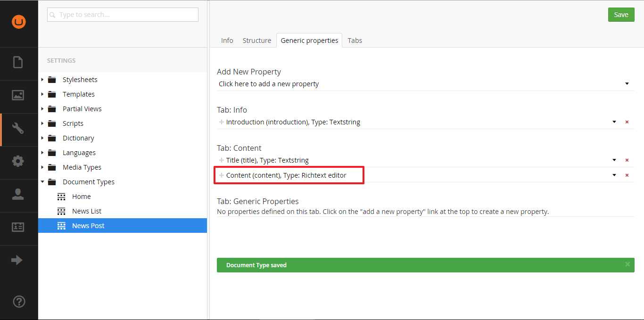Viewport: 644px width, 320px height.
Task: Open the Settings section wrench icon
Action: [18, 128]
